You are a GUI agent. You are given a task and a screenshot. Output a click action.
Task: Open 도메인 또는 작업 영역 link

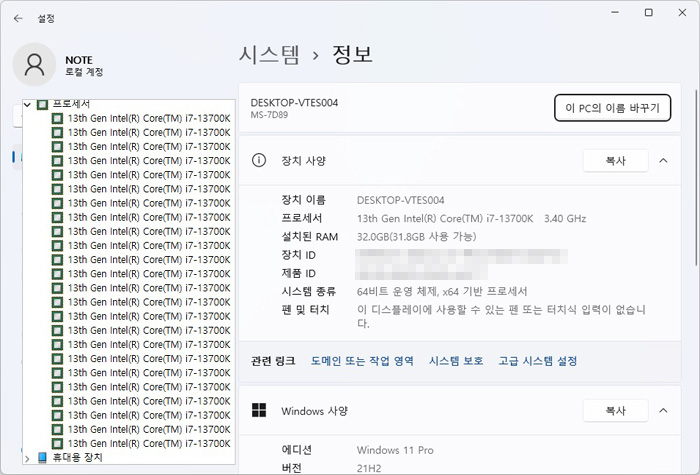[x=362, y=361]
